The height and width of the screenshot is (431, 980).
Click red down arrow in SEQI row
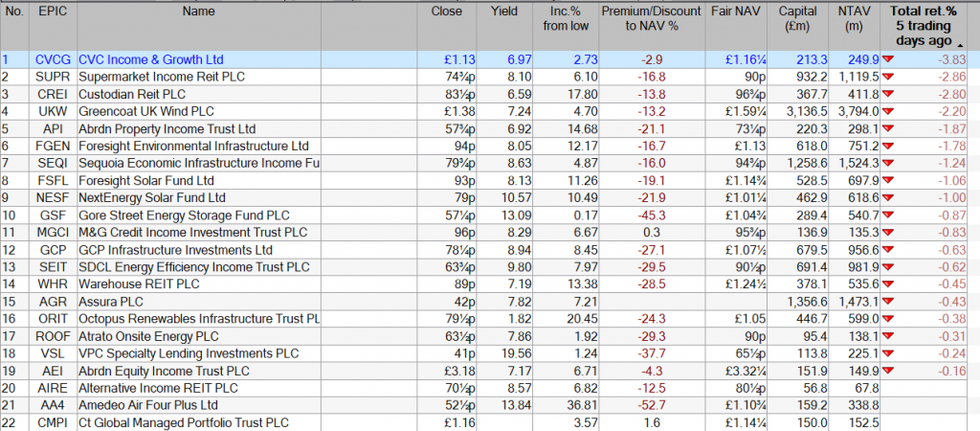pyautogui.click(x=887, y=163)
